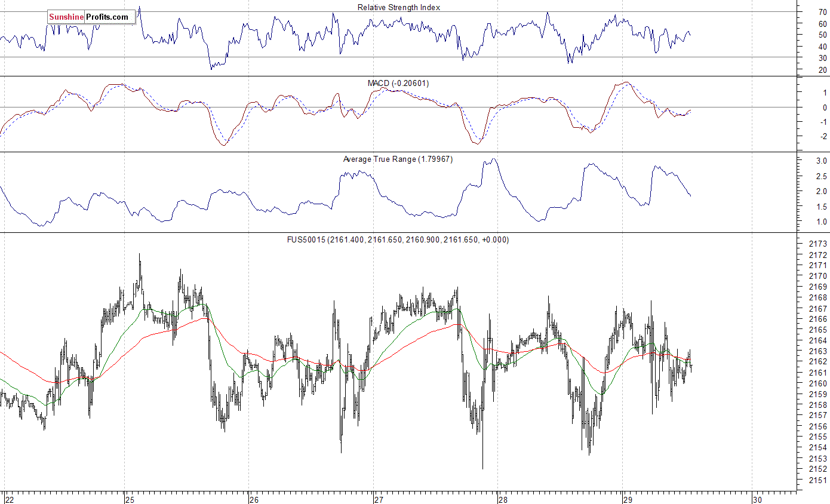Click the FUS50015 price chart title
The image size is (830, 504).
pyautogui.click(x=398, y=239)
